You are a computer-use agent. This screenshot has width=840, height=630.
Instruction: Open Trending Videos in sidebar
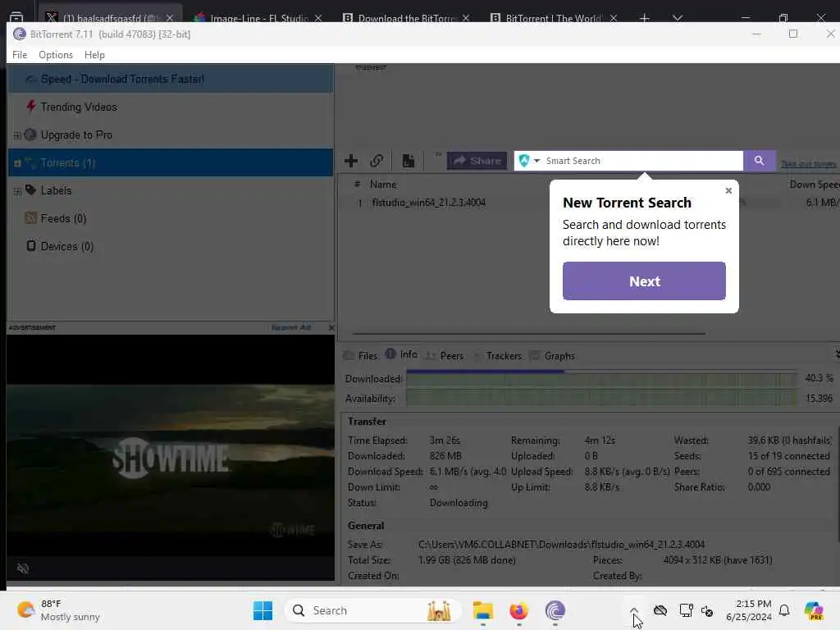click(79, 107)
